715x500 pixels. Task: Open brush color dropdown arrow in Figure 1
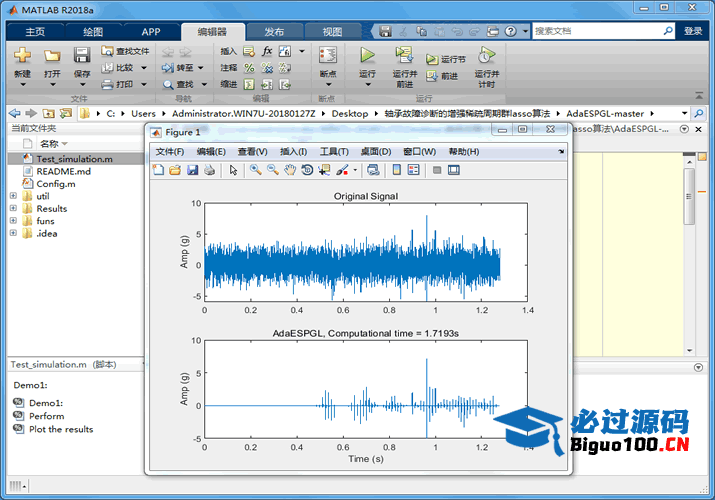355,170
